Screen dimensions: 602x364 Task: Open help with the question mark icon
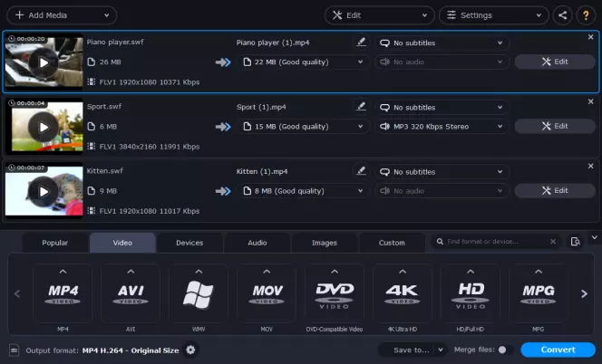(587, 15)
